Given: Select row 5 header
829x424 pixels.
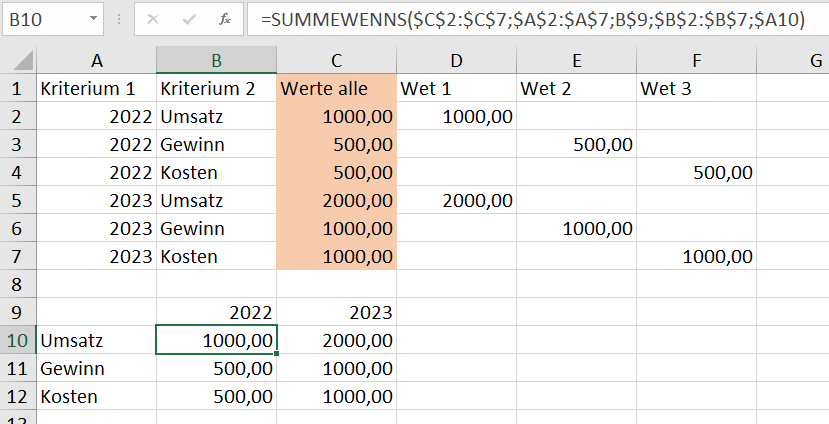Looking at the screenshot, I should pos(18,200).
